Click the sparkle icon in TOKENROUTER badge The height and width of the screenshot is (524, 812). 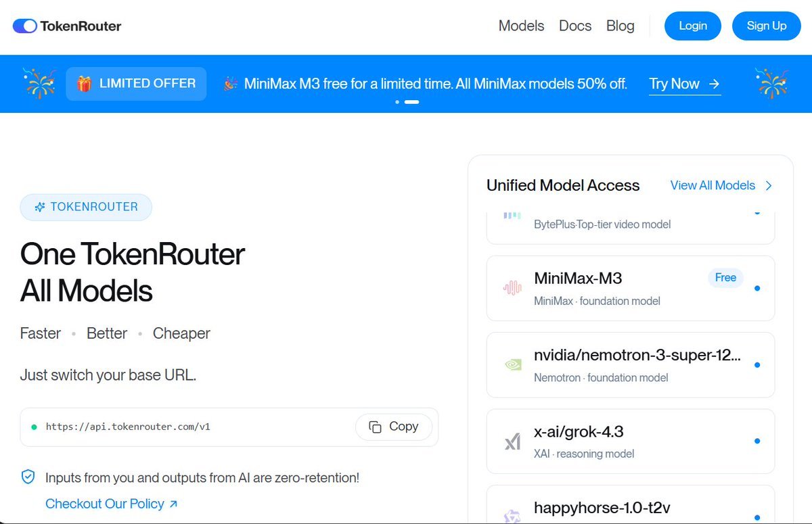(x=40, y=207)
